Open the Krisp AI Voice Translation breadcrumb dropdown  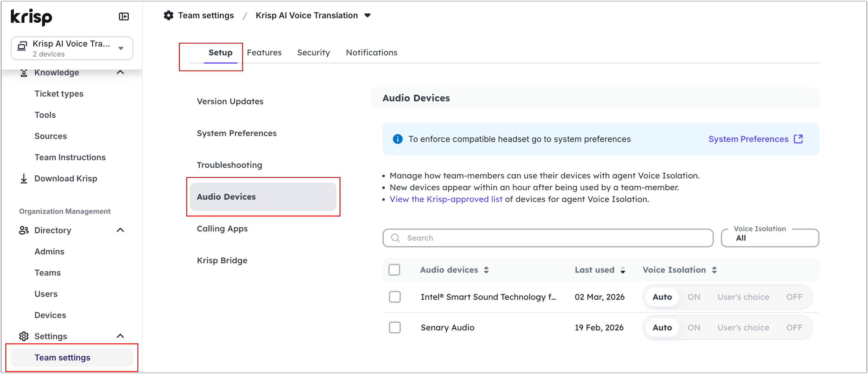pyautogui.click(x=367, y=16)
